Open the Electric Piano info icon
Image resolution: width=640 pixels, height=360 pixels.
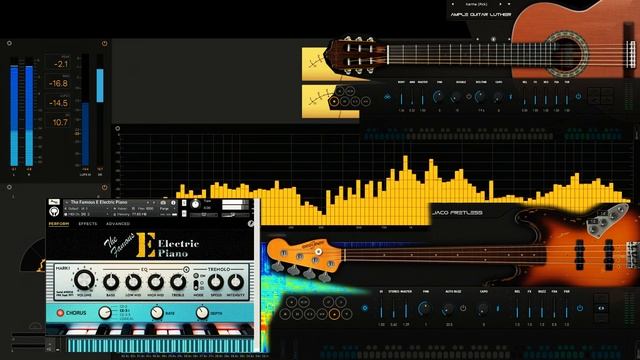pyautogui.click(x=173, y=202)
